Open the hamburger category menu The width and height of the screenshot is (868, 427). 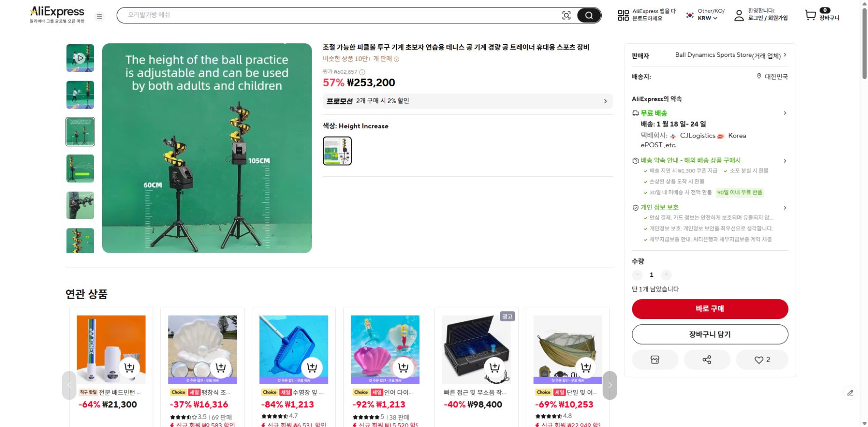99,17
